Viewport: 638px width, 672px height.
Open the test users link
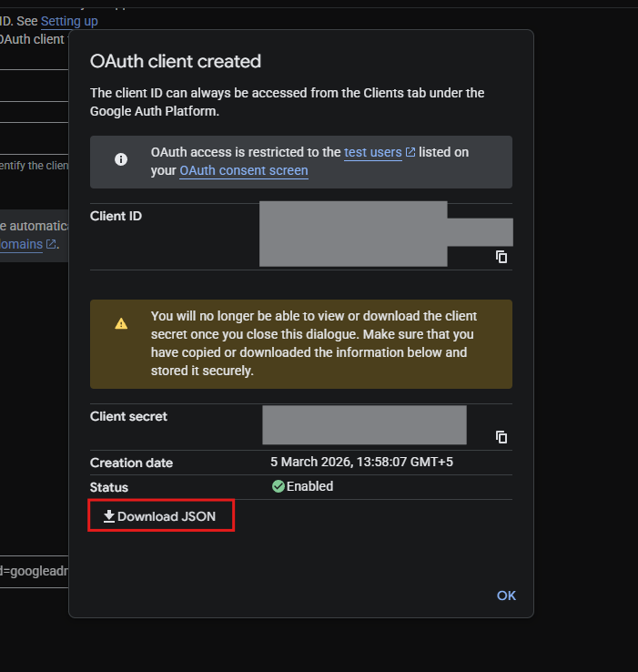click(x=373, y=152)
